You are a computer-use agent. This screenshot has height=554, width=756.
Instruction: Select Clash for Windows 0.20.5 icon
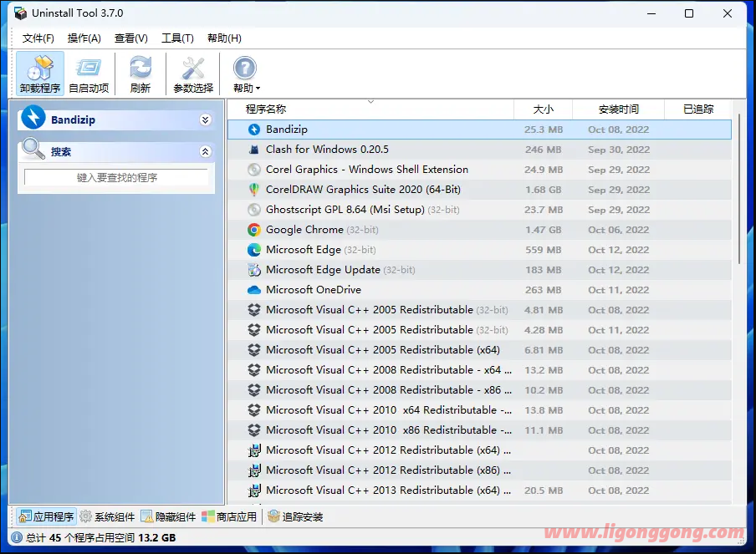click(254, 150)
